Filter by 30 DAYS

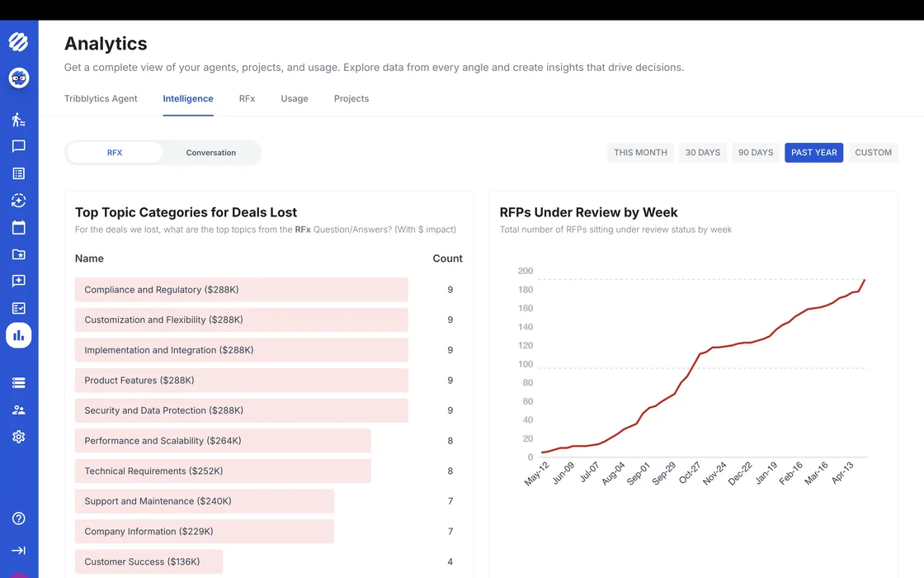pos(702,152)
